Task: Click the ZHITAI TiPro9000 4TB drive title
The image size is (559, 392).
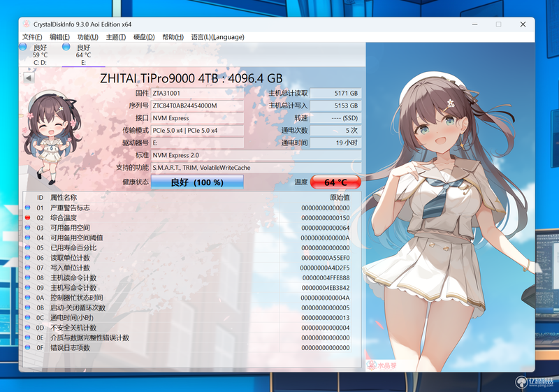Action: (x=191, y=78)
